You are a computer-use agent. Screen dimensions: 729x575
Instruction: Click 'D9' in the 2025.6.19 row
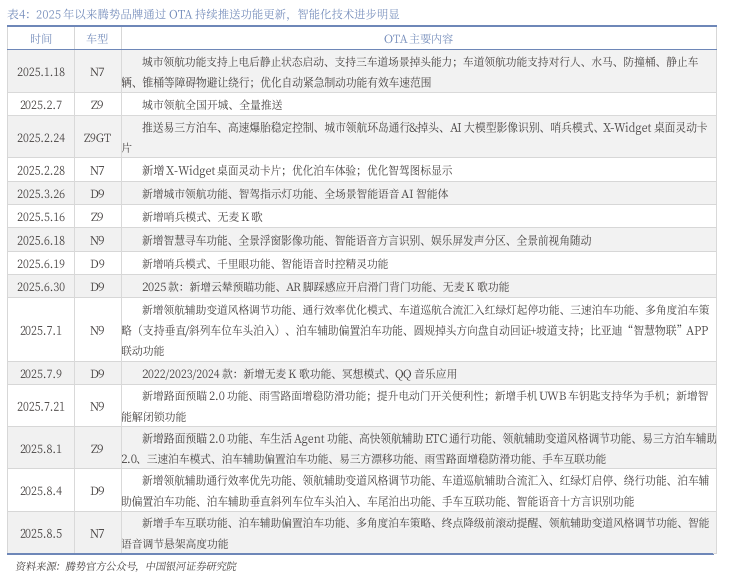(x=97, y=264)
